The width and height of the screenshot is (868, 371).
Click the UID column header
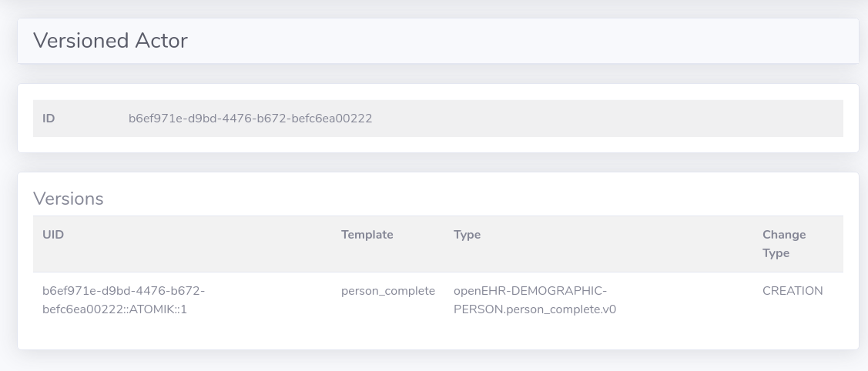click(53, 235)
